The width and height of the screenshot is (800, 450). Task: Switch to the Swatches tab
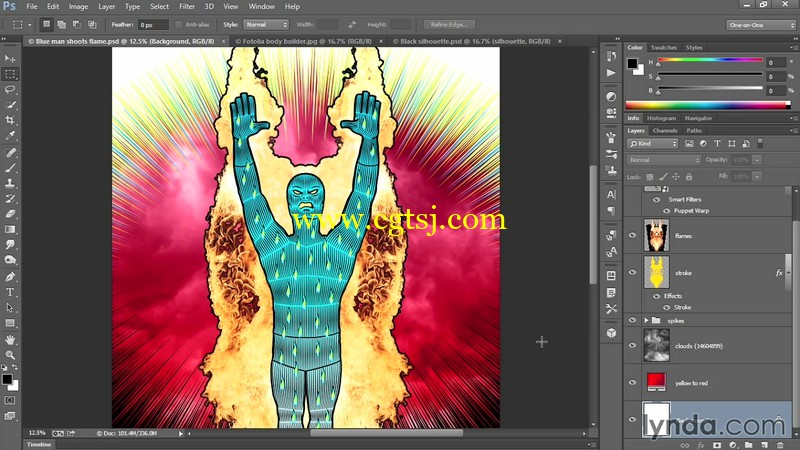tap(664, 47)
